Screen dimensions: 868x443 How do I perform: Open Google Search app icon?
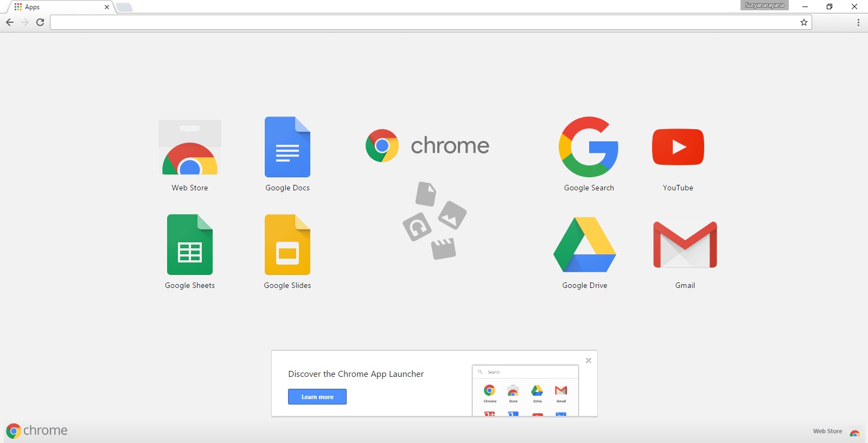click(x=589, y=147)
